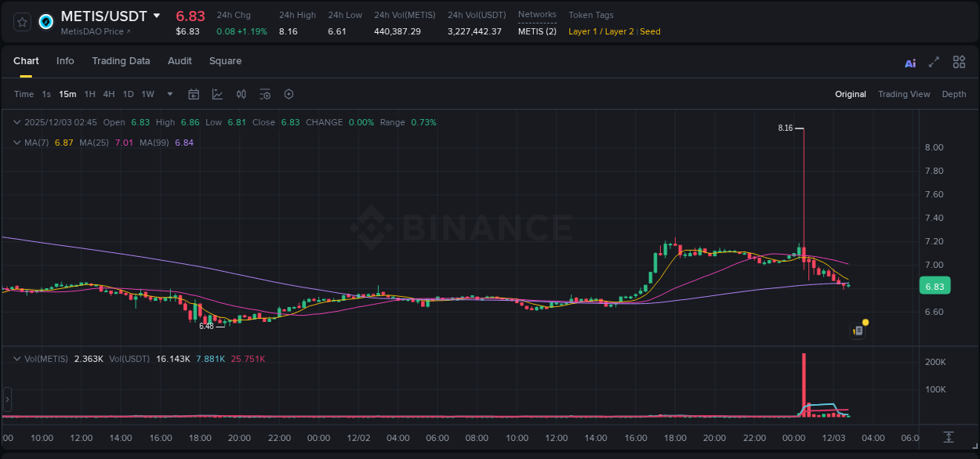Open chart settings via the hexagon icon

coord(289,94)
